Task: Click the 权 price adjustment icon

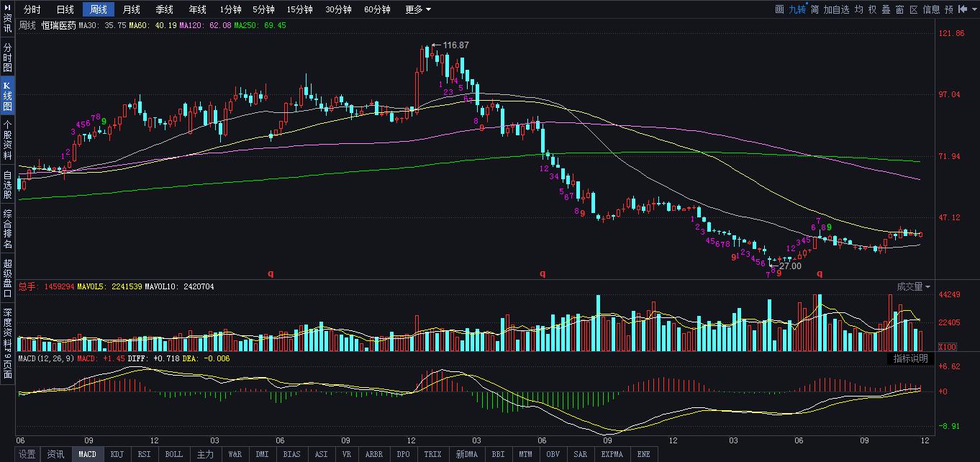Action: (x=873, y=9)
